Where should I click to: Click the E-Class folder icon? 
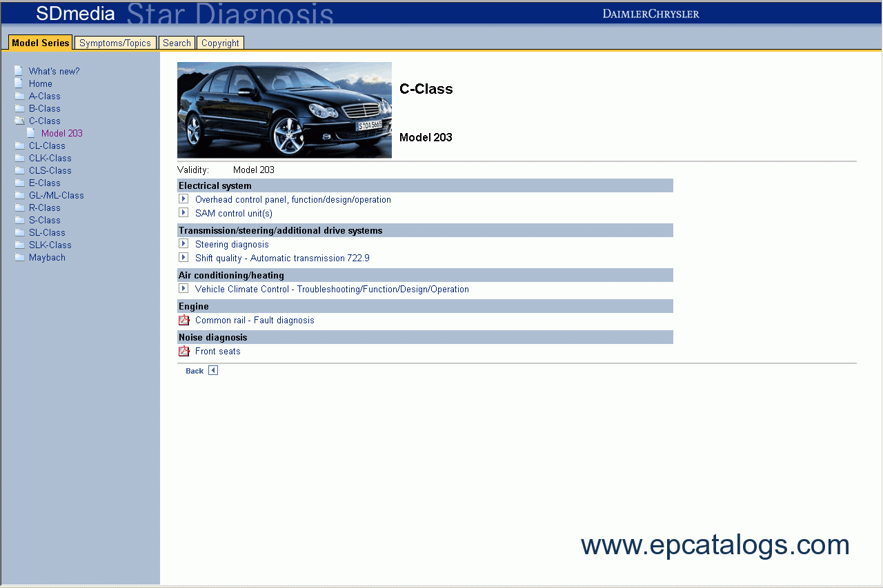19,183
